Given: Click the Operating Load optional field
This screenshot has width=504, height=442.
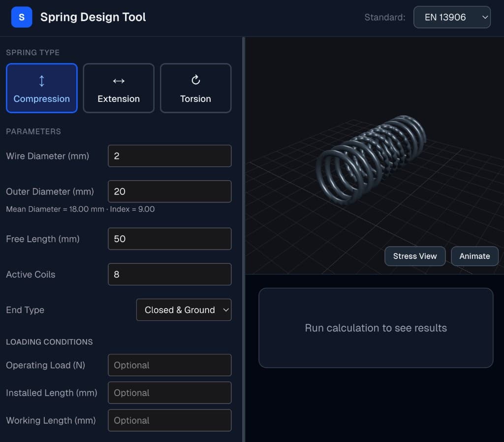Looking at the screenshot, I should (x=169, y=365).
